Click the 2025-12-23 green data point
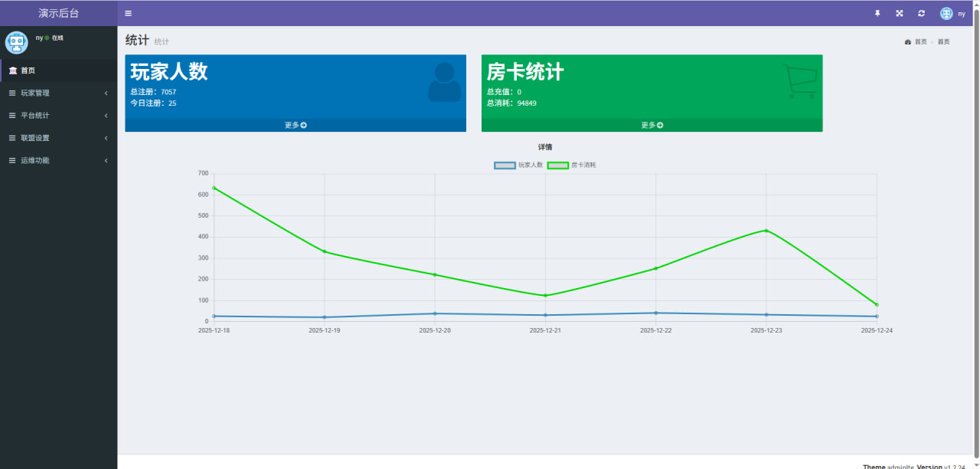The width and height of the screenshot is (980, 469). tap(766, 231)
